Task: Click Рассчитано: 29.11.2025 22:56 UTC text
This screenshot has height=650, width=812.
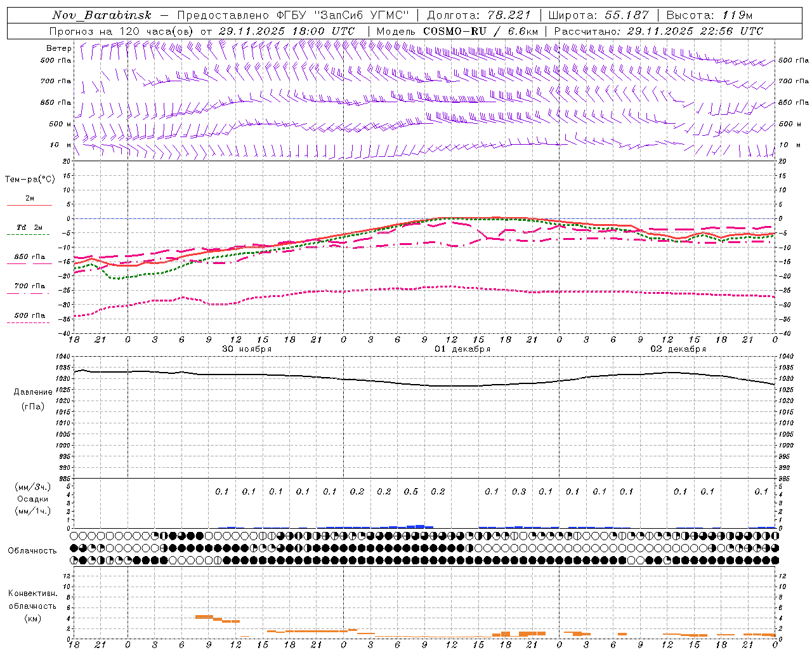Action: (658, 31)
